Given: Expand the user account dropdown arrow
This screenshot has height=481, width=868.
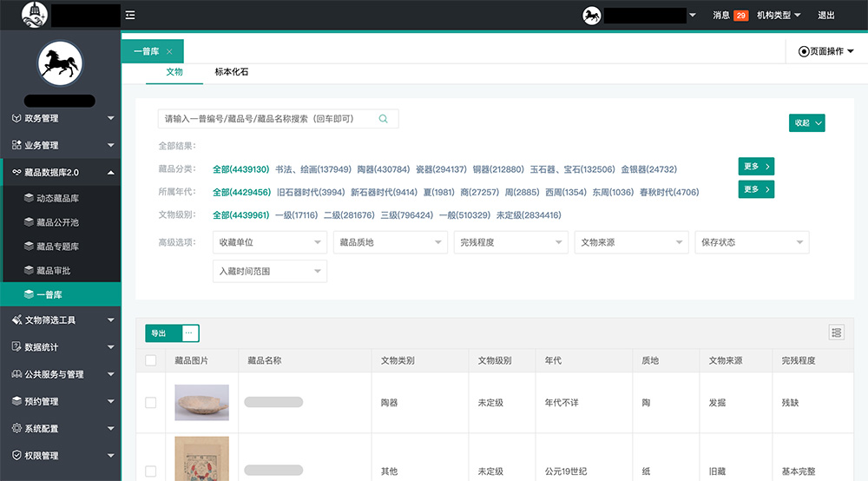Looking at the screenshot, I should 692,15.
